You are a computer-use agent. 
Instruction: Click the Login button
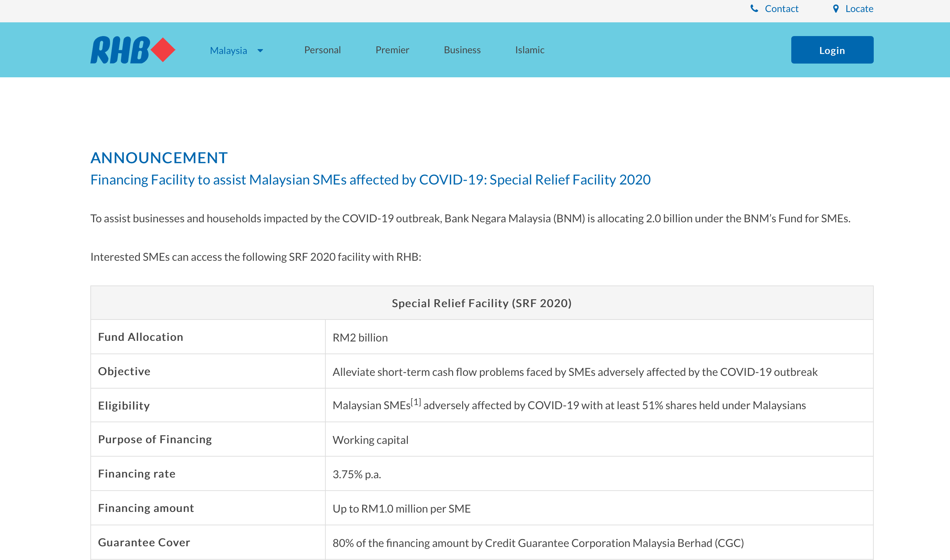[832, 50]
